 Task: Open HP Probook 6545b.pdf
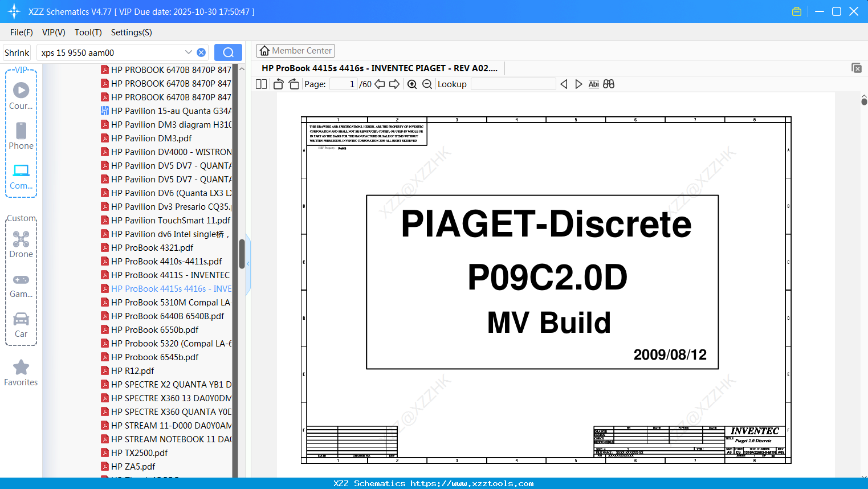[150, 357]
